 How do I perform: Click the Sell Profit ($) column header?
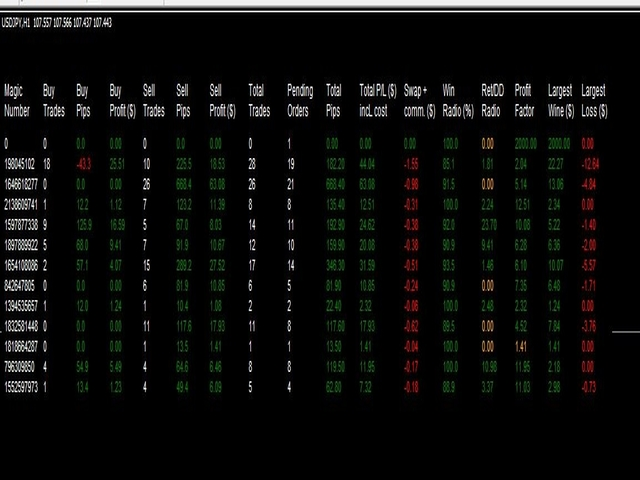coord(222,100)
